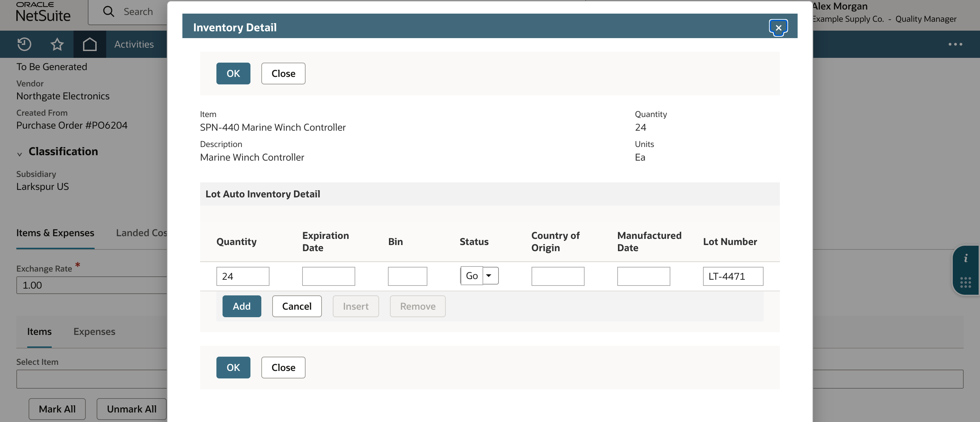
Task: Click 'Purchase Order #PO6204' text
Action: pyautogui.click(x=72, y=125)
